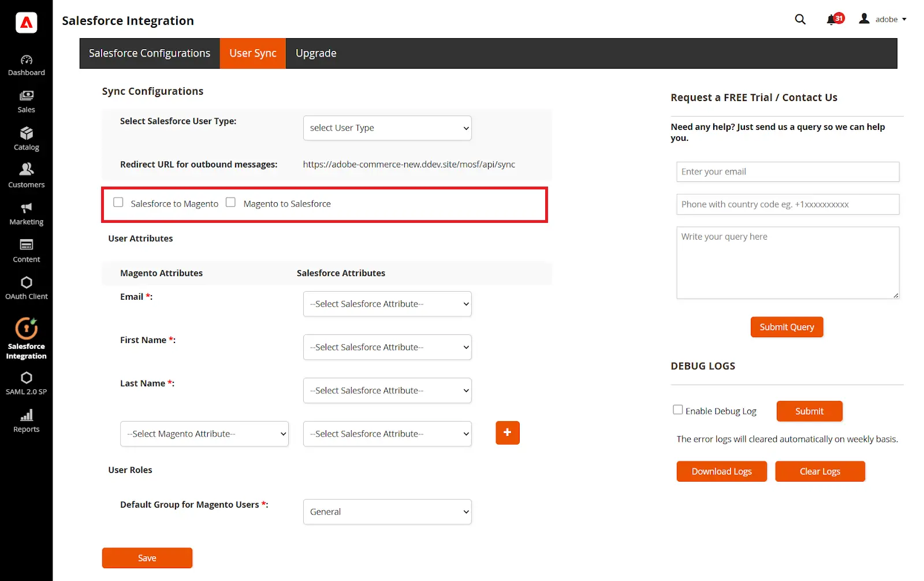Switch to Upgrade tab
Screen dimensions: 924x581
[316, 53]
